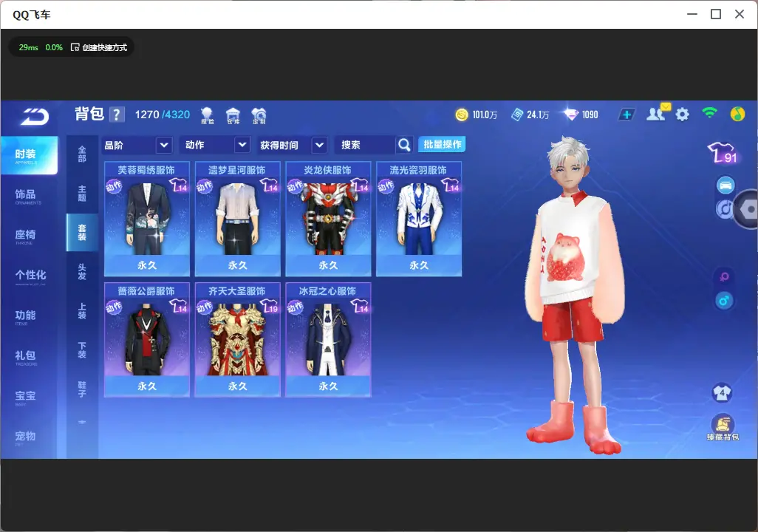
Task: Open the shirt icon with number 4
Action: 722,392
